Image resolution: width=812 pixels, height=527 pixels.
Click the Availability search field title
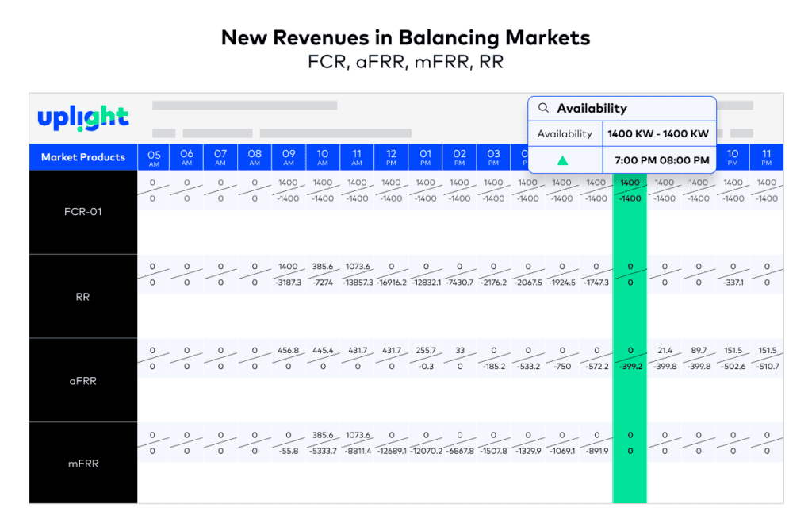(592, 109)
